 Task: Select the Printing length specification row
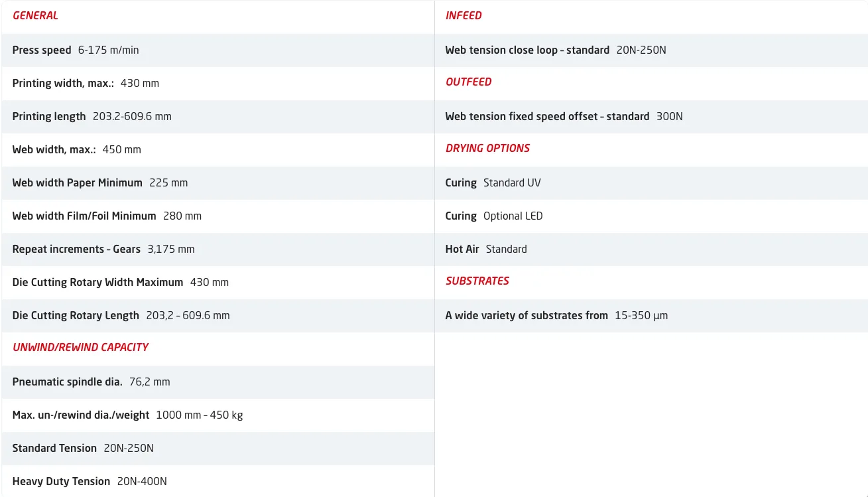(x=92, y=116)
